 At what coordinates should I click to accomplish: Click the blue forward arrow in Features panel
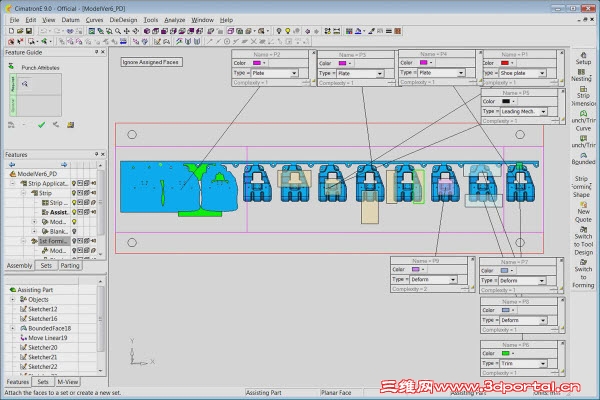click(x=64, y=165)
